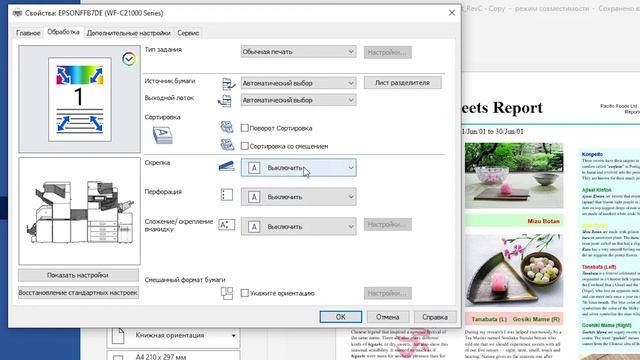The image size is (640, 360).
Task: Click the Тип задания label
Action: (x=163, y=49)
